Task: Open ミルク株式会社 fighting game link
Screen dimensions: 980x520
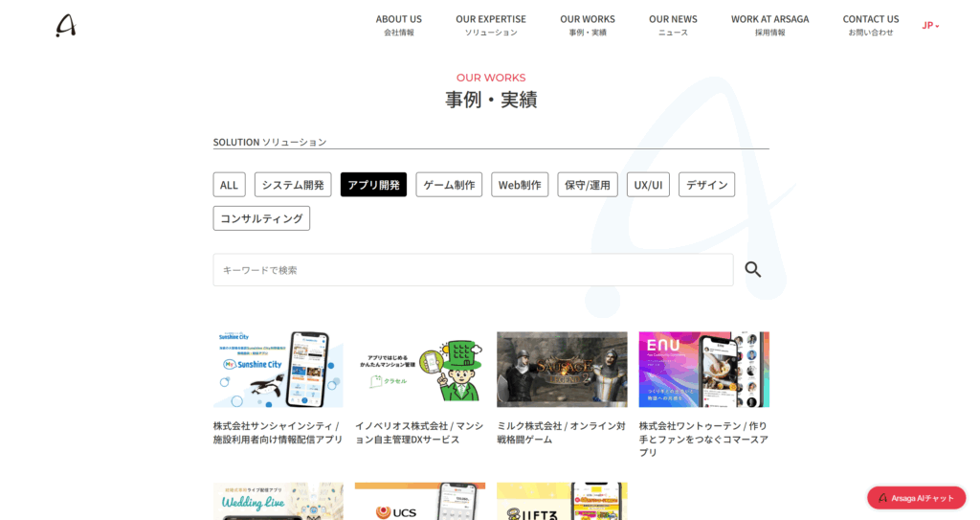Action: coord(561,433)
